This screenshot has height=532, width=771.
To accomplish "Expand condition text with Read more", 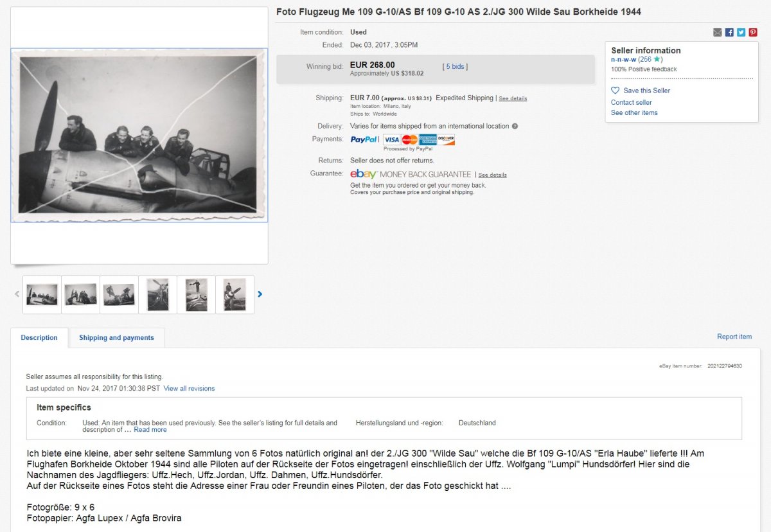I will (x=150, y=430).
